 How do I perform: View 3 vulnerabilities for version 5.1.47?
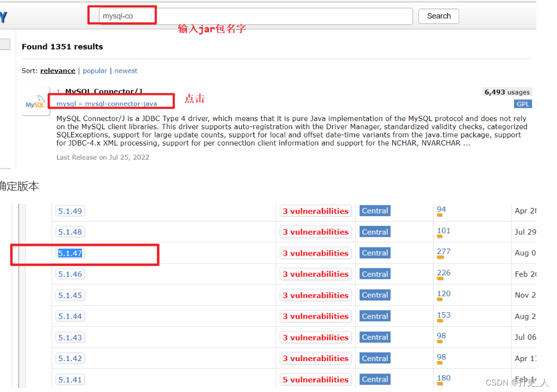[x=315, y=253]
